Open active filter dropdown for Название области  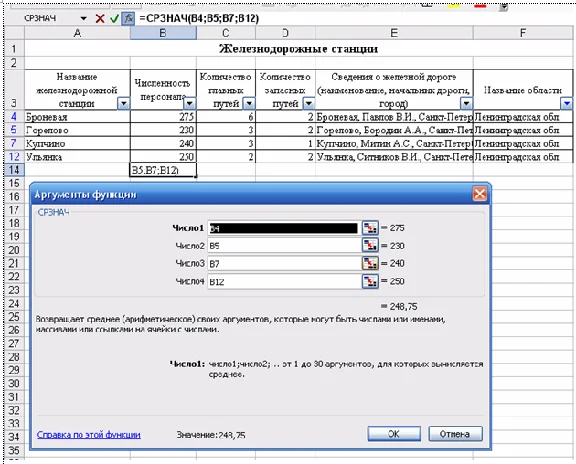point(566,104)
